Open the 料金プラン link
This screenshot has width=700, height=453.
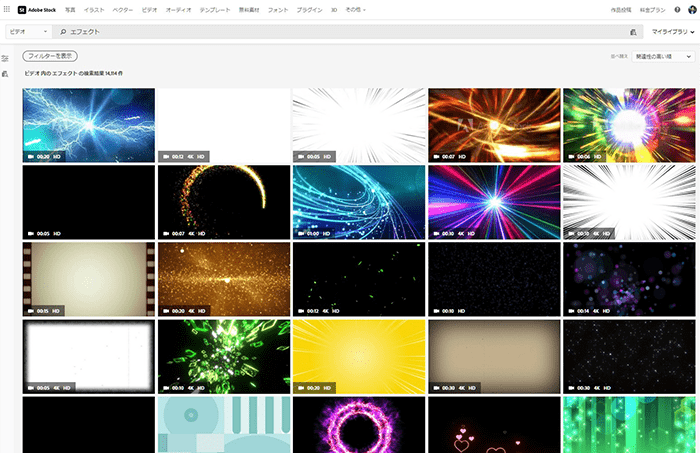pos(651,9)
